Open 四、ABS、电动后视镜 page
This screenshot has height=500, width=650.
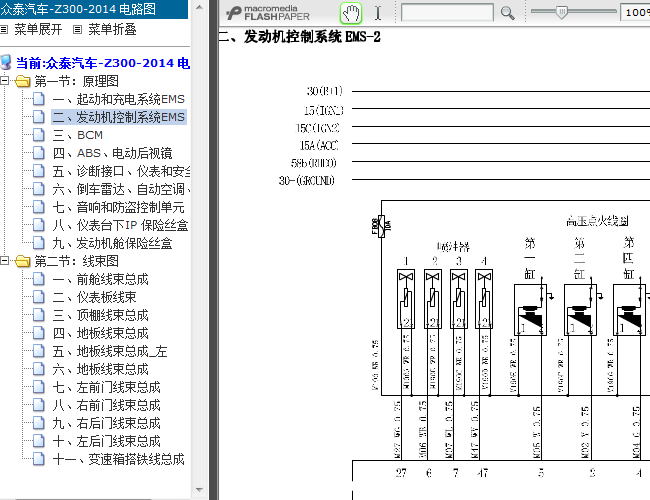click(x=112, y=153)
